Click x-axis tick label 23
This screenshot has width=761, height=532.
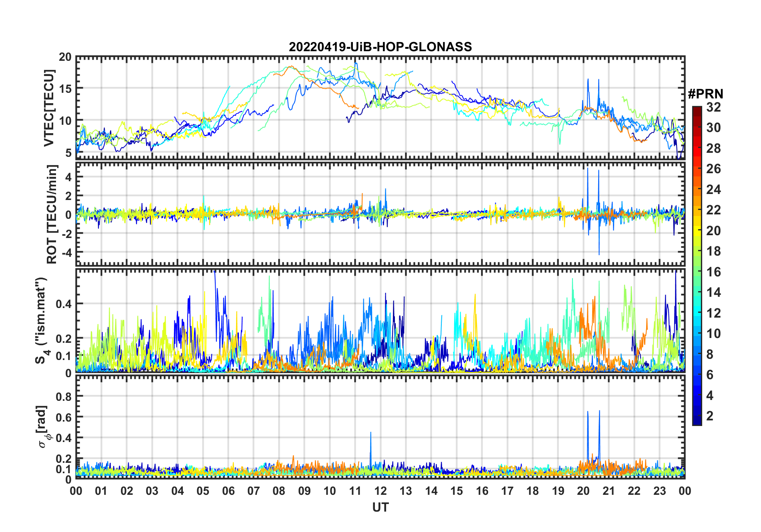(659, 491)
